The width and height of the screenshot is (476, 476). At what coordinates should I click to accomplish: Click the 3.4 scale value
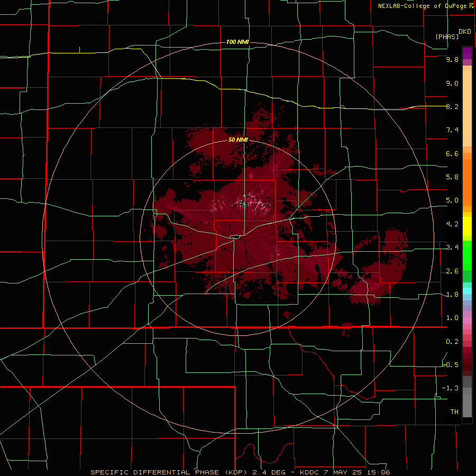(x=452, y=248)
